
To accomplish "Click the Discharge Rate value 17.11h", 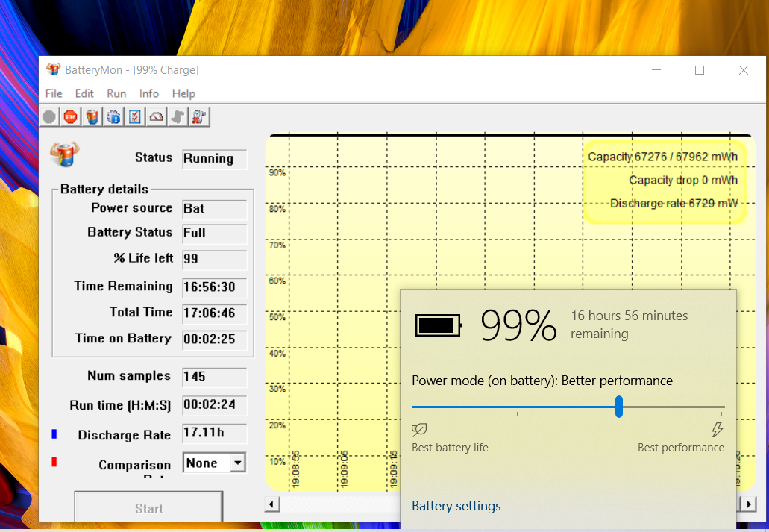I will [214, 434].
